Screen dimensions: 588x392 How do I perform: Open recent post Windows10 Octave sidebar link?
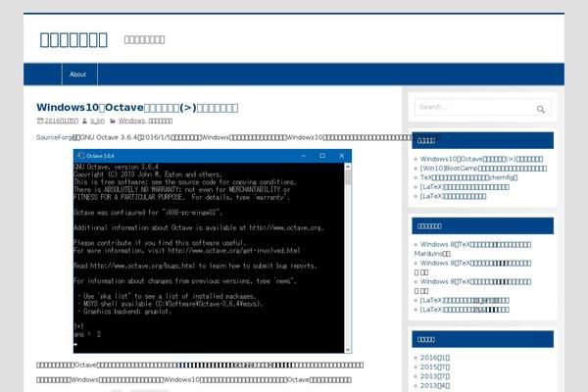(481, 159)
